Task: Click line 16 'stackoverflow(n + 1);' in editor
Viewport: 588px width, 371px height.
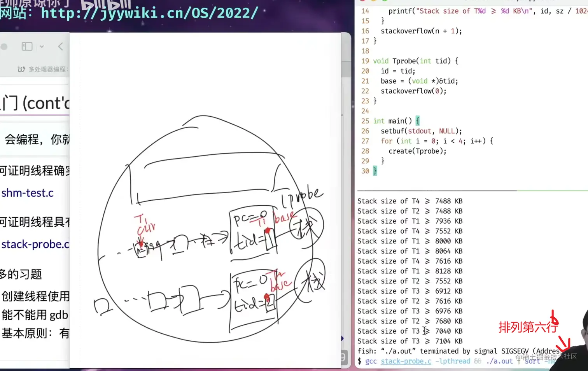Action: tap(422, 31)
